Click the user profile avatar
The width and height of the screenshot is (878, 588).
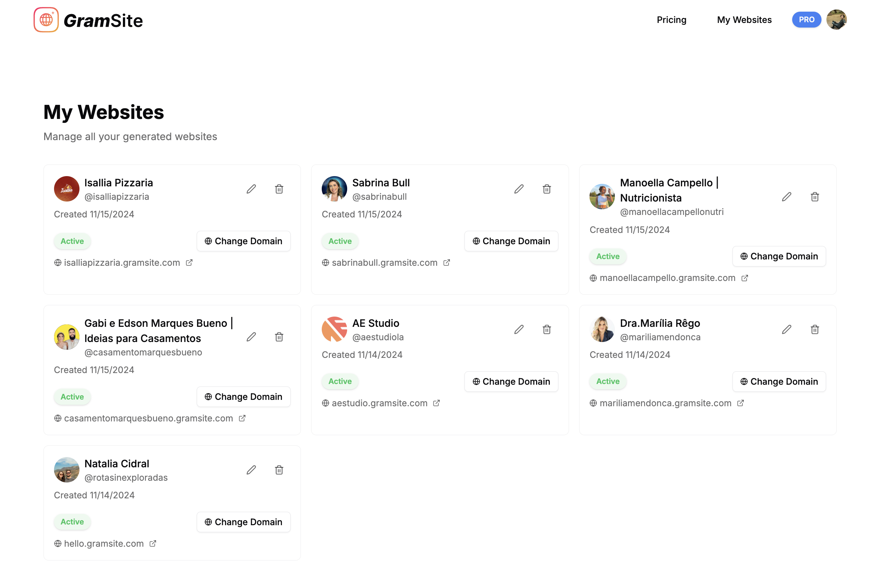(x=836, y=20)
